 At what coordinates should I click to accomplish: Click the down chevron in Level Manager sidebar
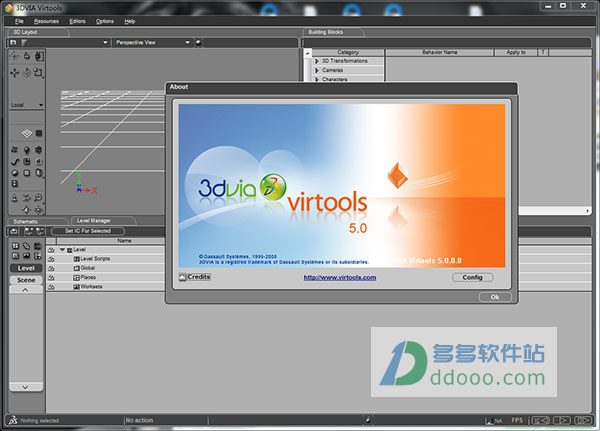[x=26, y=387]
